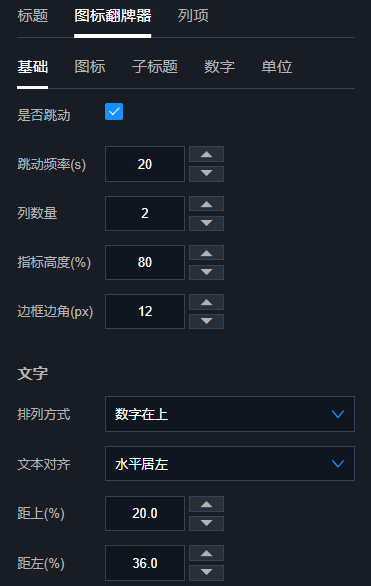The image size is (371, 586).
Task: Decrease the 跳动频率(s) value with the down arrow
Action: [206, 174]
